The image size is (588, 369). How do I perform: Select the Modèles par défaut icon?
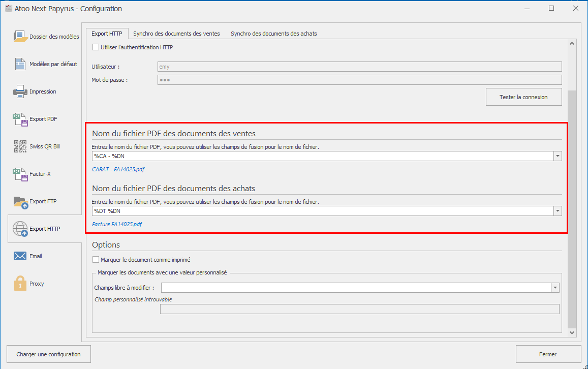click(x=20, y=64)
